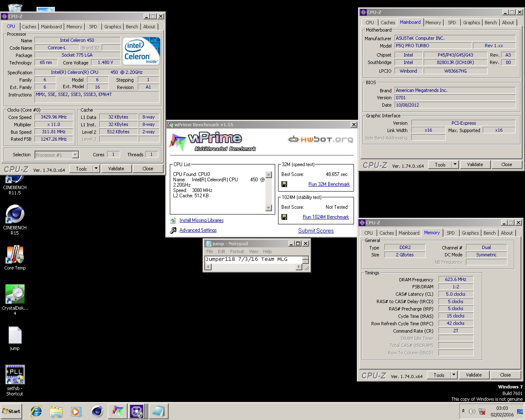Open the jump text file icon
Viewport: 525px width, 420px height.
click(x=15, y=338)
